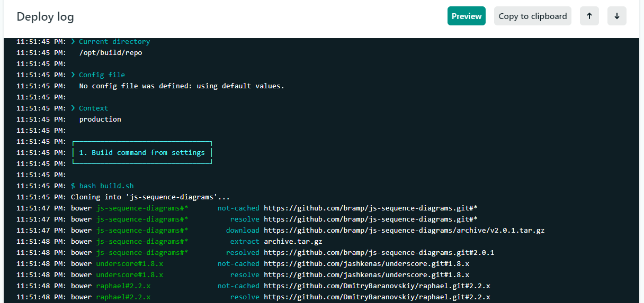Open the underscore.git URL on not-cached line
Screen dimensions: 644x303
[x=366, y=263]
